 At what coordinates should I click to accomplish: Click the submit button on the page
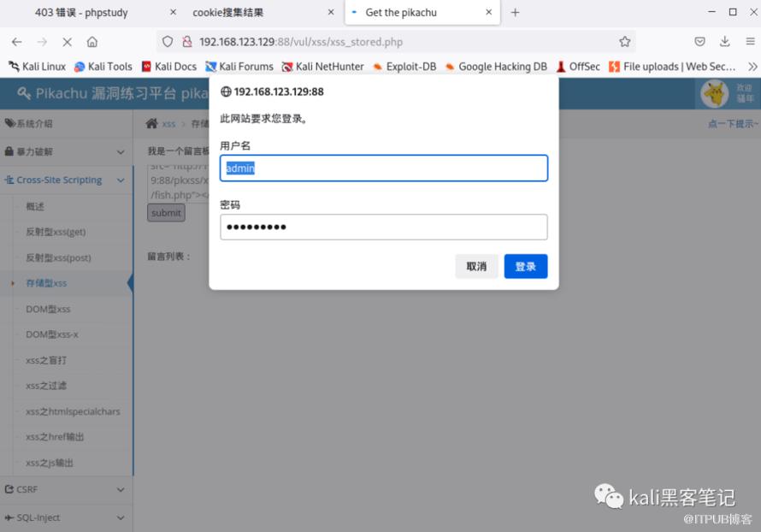coord(166,213)
